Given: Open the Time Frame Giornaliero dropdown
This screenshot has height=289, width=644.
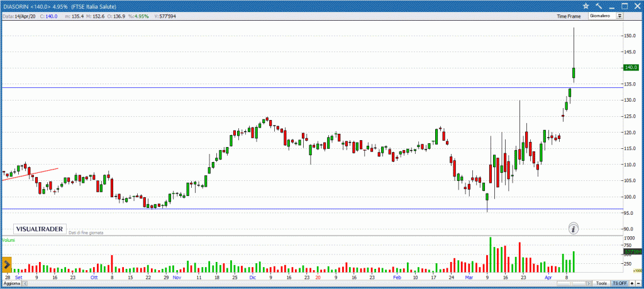Looking at the screenshot, I should tap(606, 16).
